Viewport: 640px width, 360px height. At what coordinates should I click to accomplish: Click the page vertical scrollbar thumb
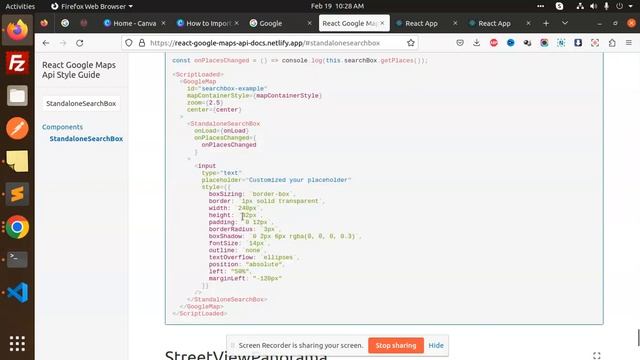(x=638, y=338)
